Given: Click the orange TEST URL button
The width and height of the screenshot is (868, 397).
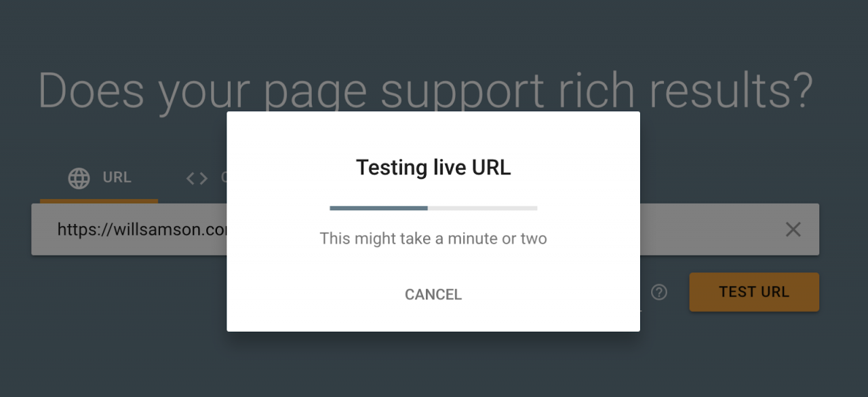Looking at the screenshot, I should (754, 292).
